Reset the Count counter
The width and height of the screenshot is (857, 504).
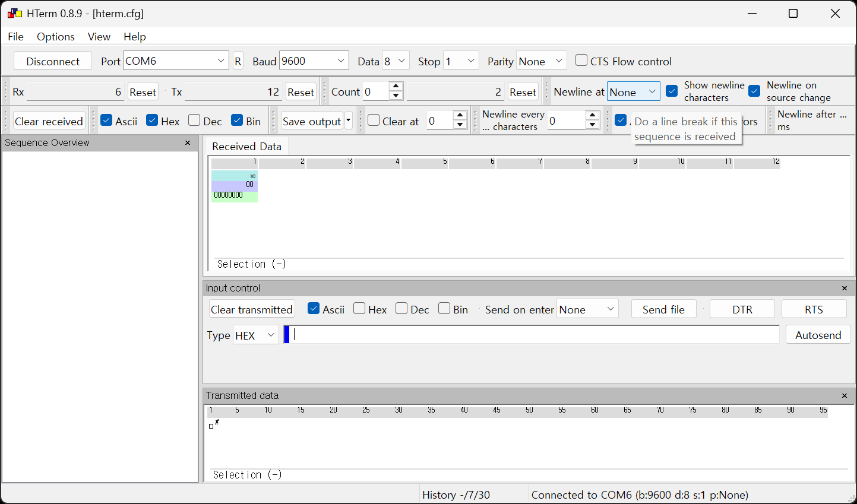(523, 92)
